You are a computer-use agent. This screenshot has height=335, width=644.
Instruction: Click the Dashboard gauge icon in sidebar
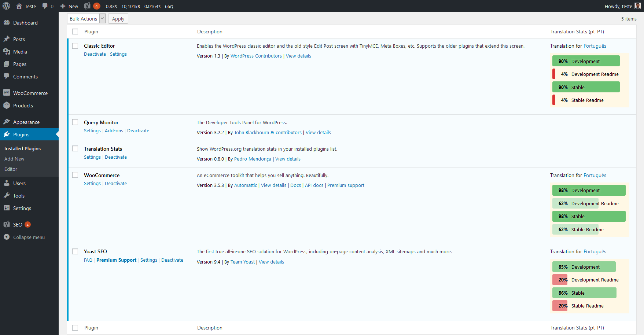(7, 22)
